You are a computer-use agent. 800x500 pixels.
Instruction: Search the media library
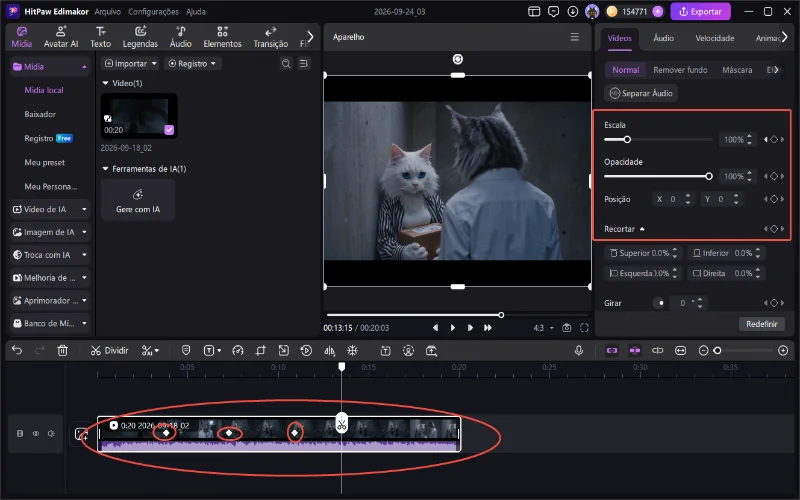click(x=286, y=63)
